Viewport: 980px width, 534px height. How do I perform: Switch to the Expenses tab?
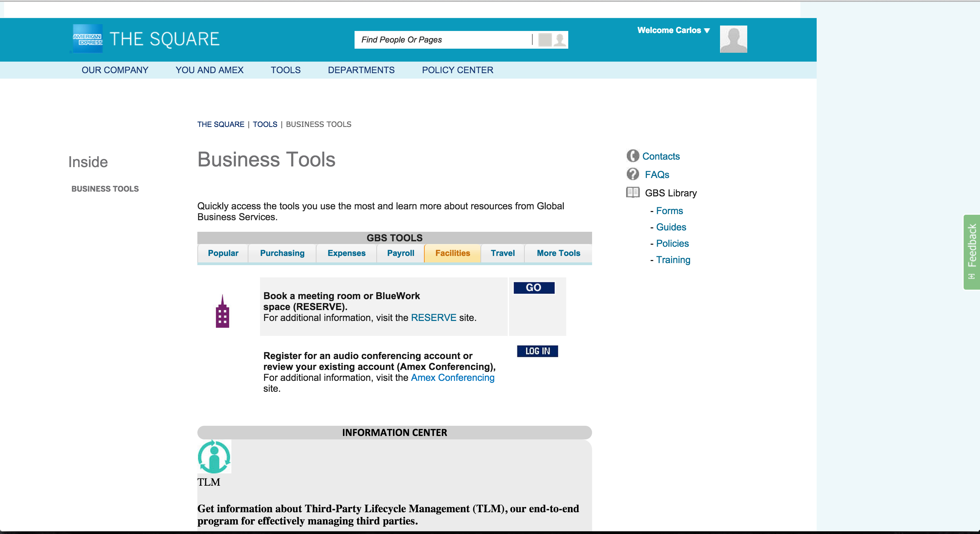pos(346,253)
